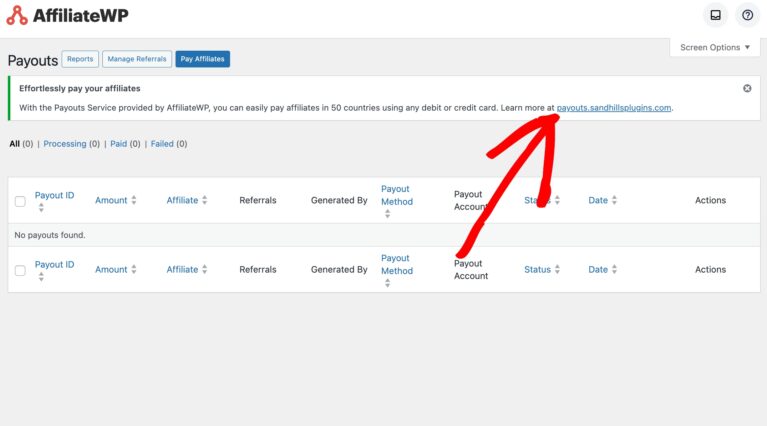
Task: Open the Reports button
Action: point(80,59)
